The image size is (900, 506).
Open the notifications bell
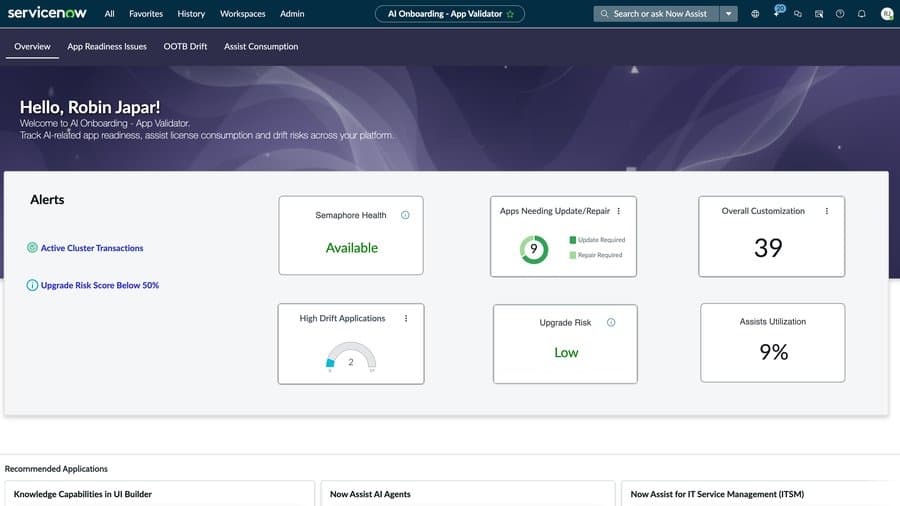click(862, 14)
